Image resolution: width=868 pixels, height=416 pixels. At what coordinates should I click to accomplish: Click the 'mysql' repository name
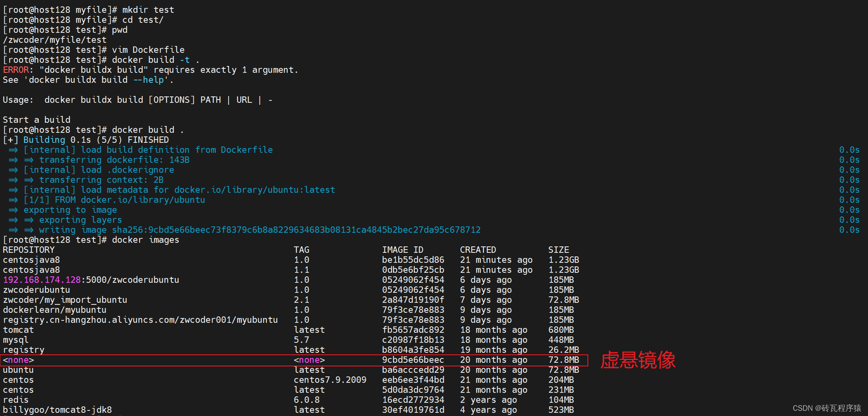(x=16, y=340)
